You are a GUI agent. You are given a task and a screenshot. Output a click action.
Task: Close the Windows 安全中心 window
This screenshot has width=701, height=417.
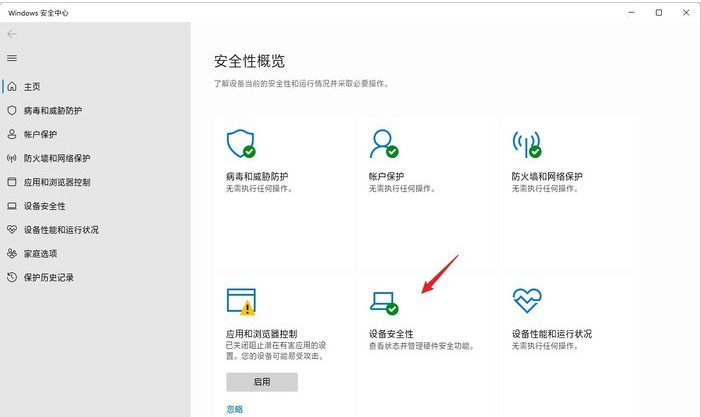click(x=686, y=13)
